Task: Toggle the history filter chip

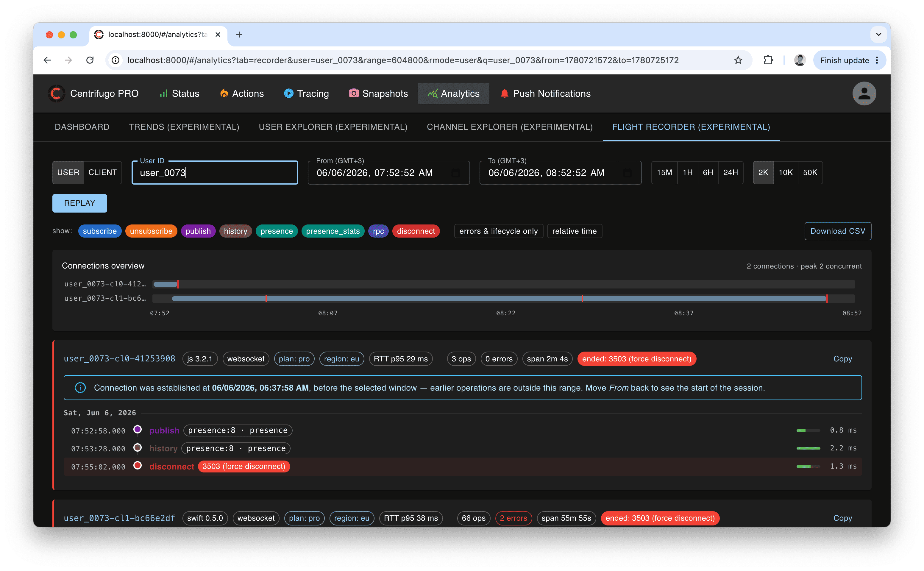Action: pyautogui.click(x=236, y=231)
